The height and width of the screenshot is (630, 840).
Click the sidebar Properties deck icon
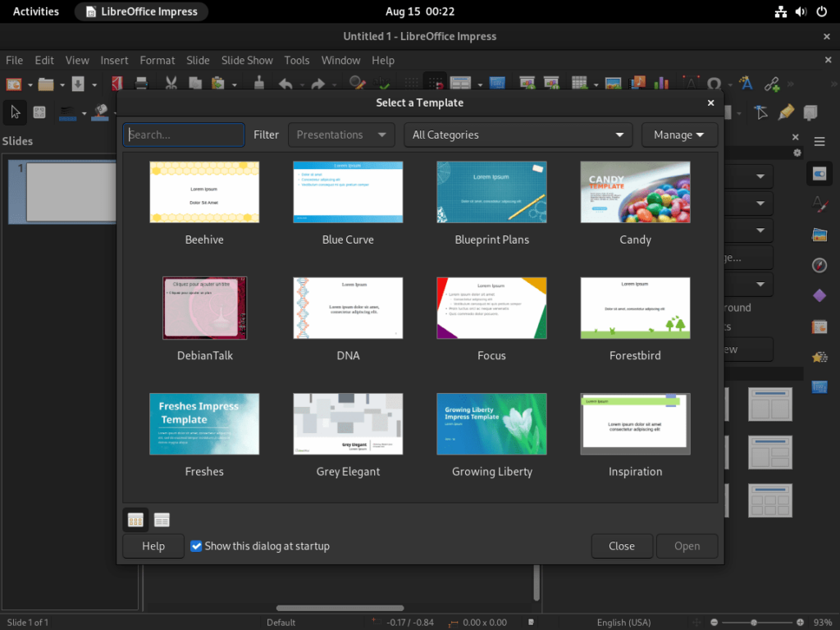point(819,174)
